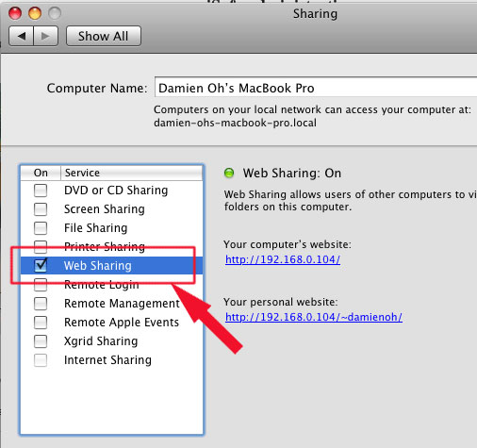Click the yellow minimize window button
This screenshot has width=477, height=448.
[35, 13]
